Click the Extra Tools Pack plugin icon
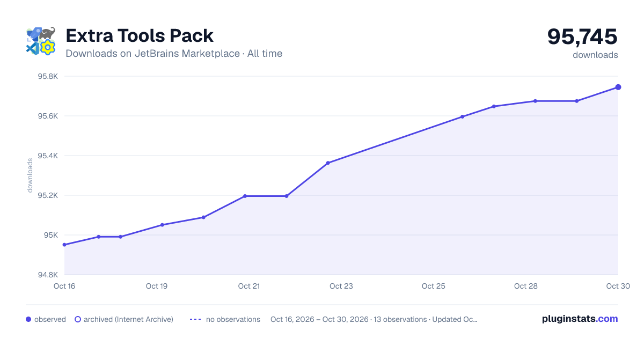 (x=41, y=41)
